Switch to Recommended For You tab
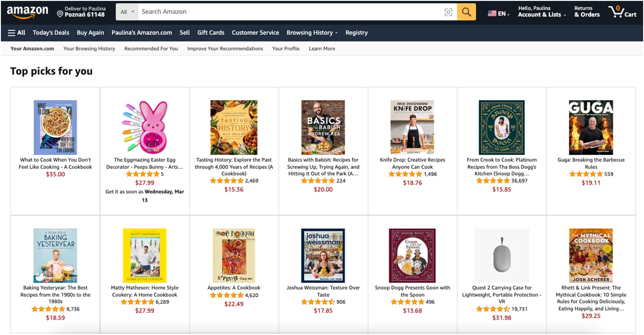 coord(151,48)
